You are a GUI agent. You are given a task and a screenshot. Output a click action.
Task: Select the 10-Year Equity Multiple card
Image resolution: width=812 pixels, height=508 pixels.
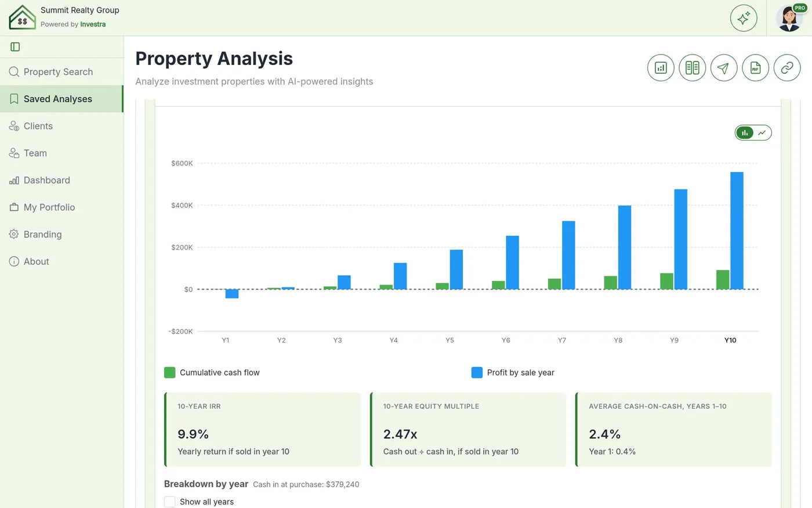coord(468,430)
